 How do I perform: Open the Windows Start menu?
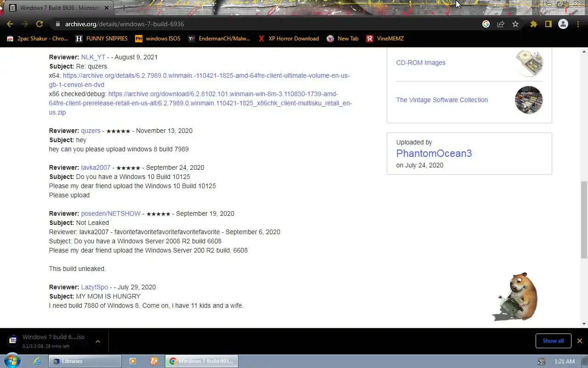[12, 361]
